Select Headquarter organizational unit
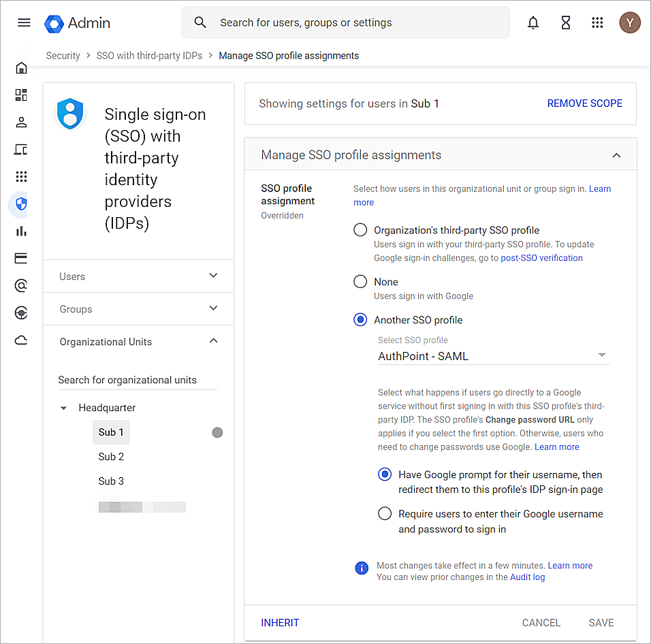 pos(107,408)
